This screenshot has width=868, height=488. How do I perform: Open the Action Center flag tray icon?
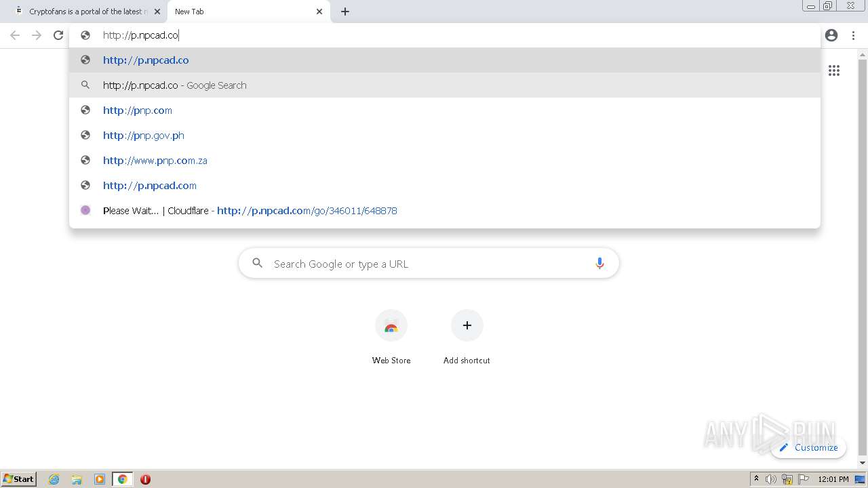point(804,479)
